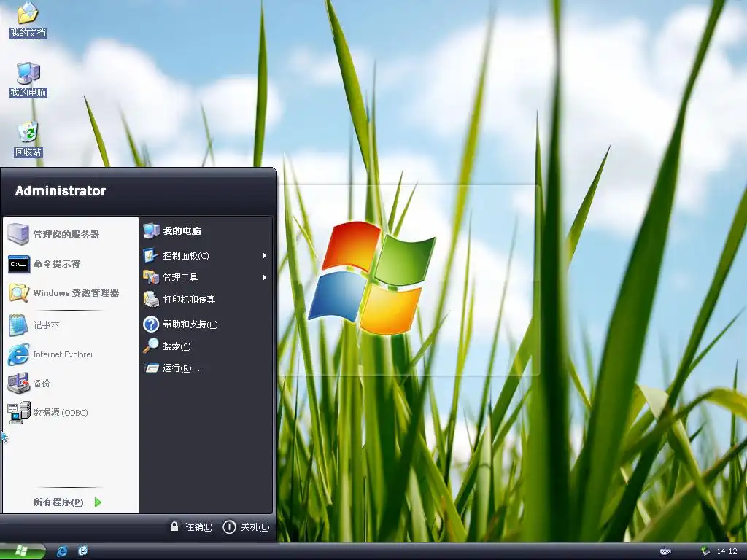This screenshot has width=747, height=560.
Task: Click the 关机(U) shut down button
Action: point(247,526)
